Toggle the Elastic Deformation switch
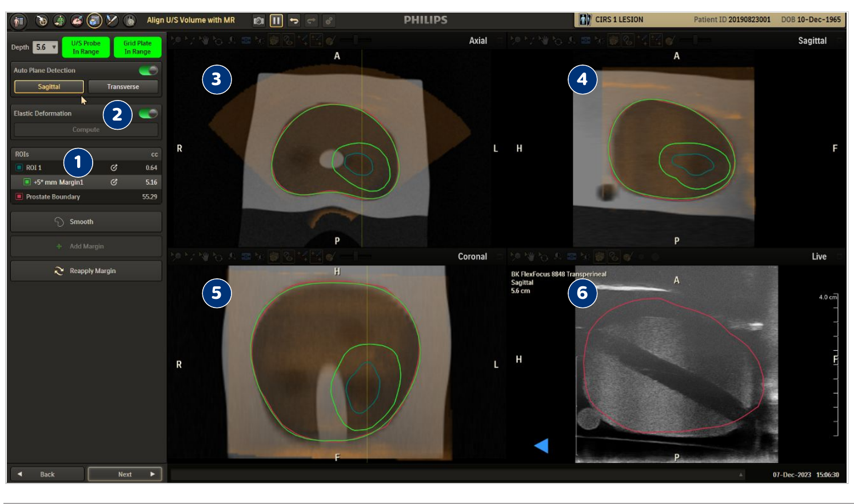The height and width of the screenshot is (504, 854). click(149, 113)
